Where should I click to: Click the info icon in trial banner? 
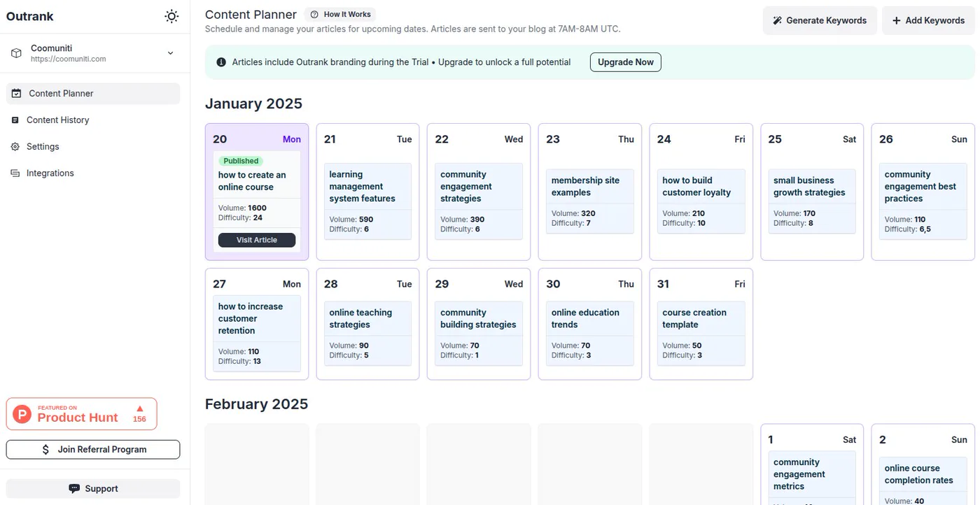(x=221, y=62)
